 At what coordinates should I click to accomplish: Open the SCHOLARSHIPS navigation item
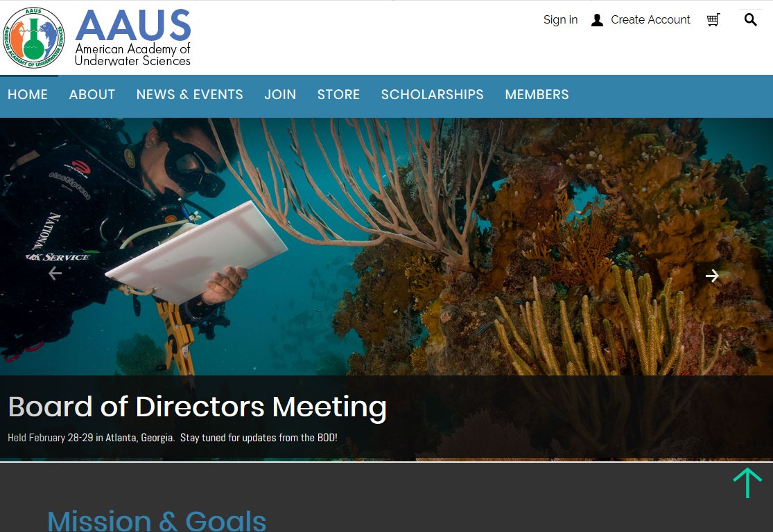pos(433,95)
